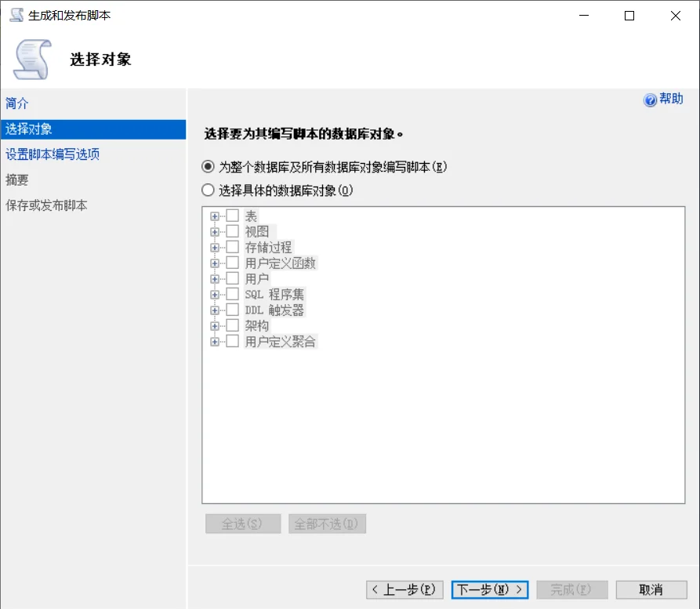The height and width of the screenshot is (609, 700).
Task: Check the 表 checkbox
Action: tap(233, 216)
